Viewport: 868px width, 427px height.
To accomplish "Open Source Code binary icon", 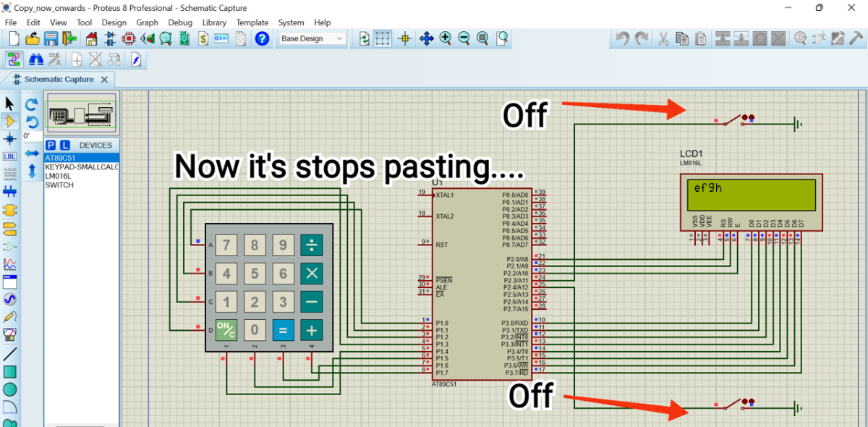I will coord(222,38).
